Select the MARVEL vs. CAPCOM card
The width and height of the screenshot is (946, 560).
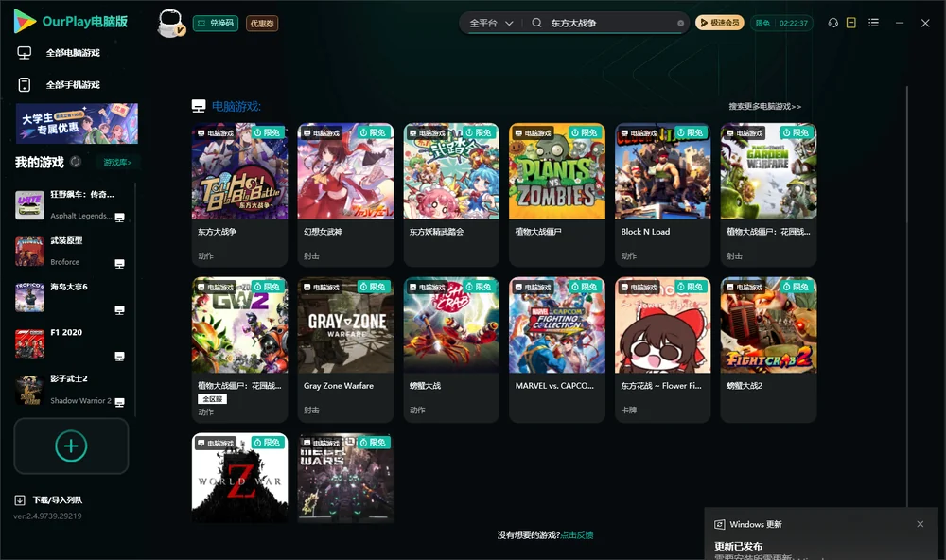tap(557, 349)
